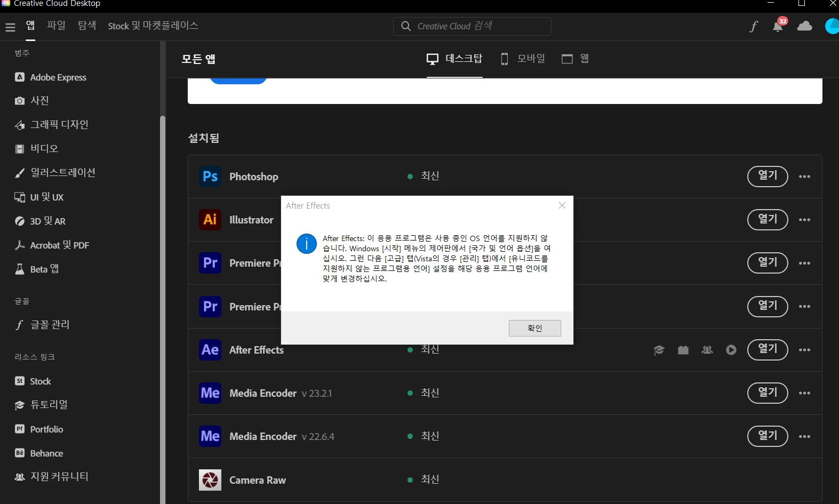Screen dimensions: 839x504
Task: Open the account profile avatar
Action: pos(832,26)
